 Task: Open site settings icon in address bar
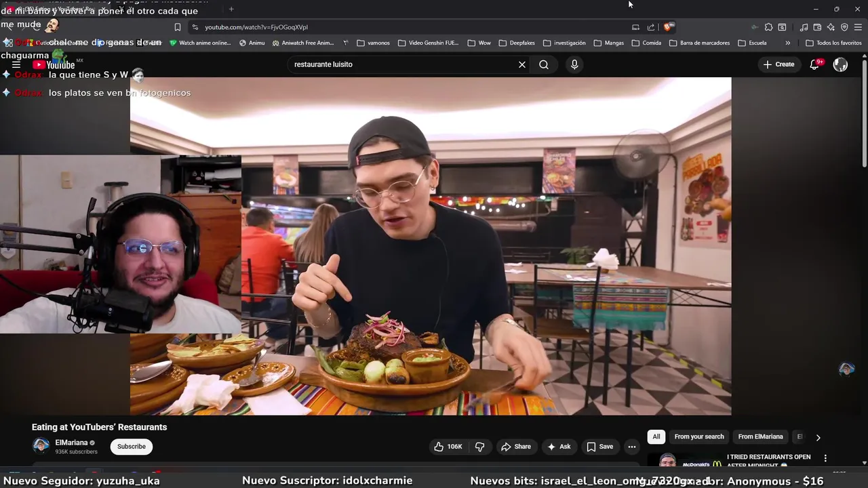[195, 27]
